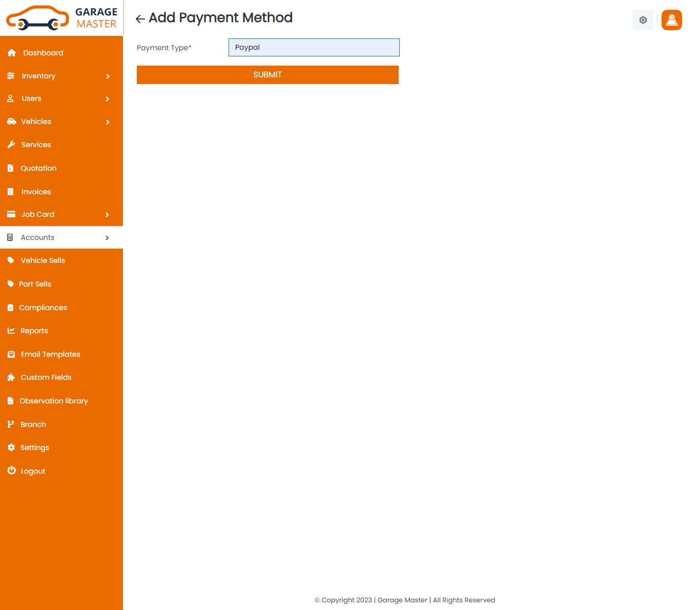Expand the Inventory submenu
Viewport: 700px width, 610px height.
pos(108,76)
